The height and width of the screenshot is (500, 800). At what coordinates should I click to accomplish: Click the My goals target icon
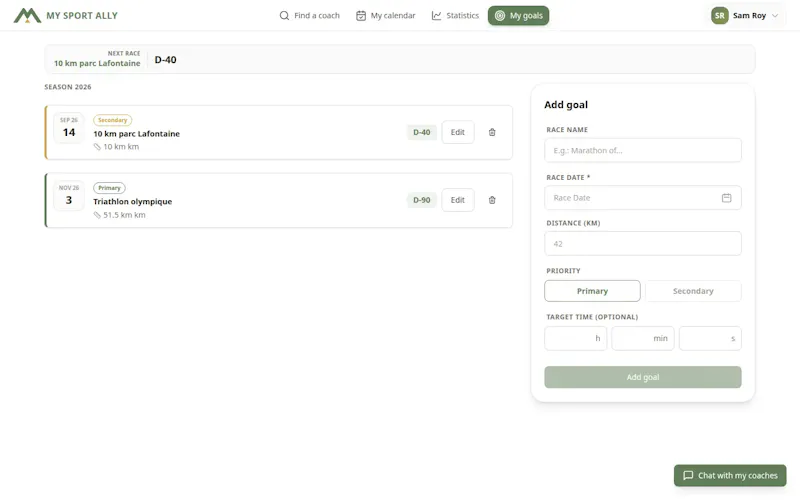[x=500, y=16]
